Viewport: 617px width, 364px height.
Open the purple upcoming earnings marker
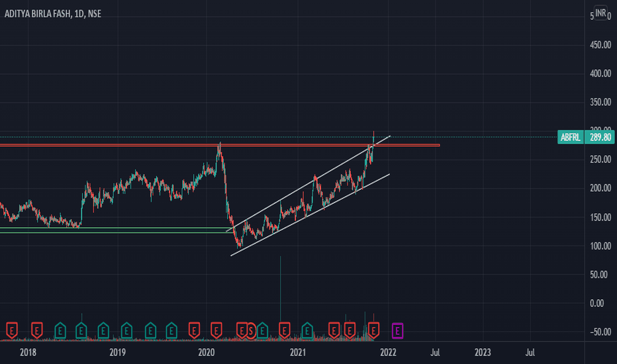click(x=397, y=330)
